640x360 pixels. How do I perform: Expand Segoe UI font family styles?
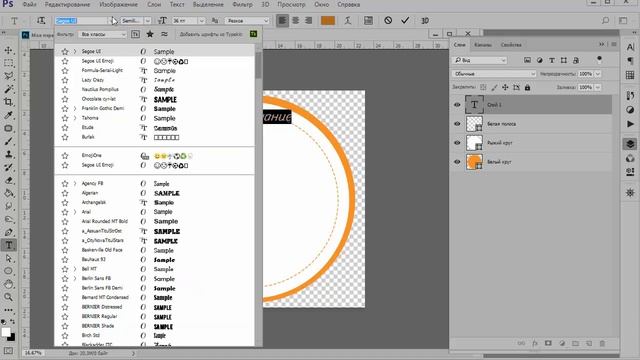pos(75,51)
